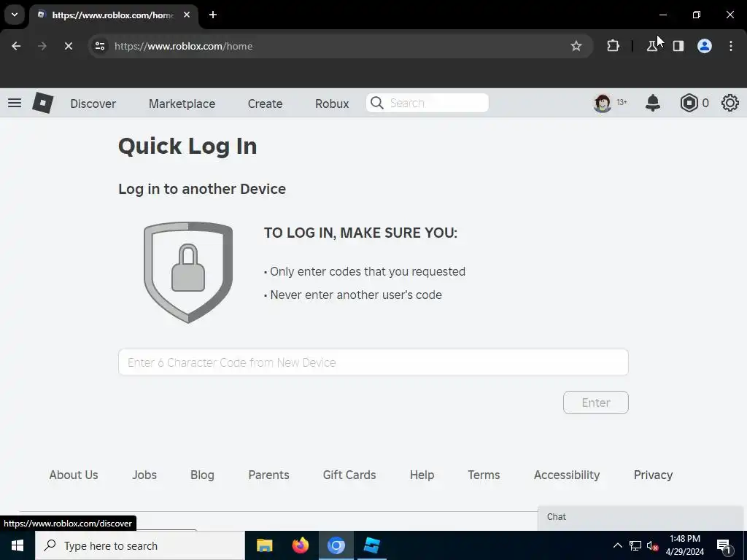747x560 pixels.
Task: Click the Windows taskbar search box
Action: point(139,545)
